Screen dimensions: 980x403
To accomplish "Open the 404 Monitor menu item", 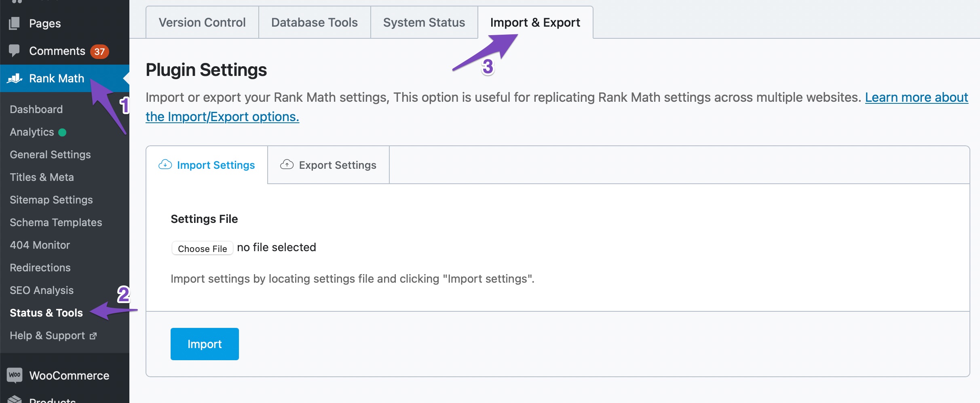I will (x=40, y=245).
